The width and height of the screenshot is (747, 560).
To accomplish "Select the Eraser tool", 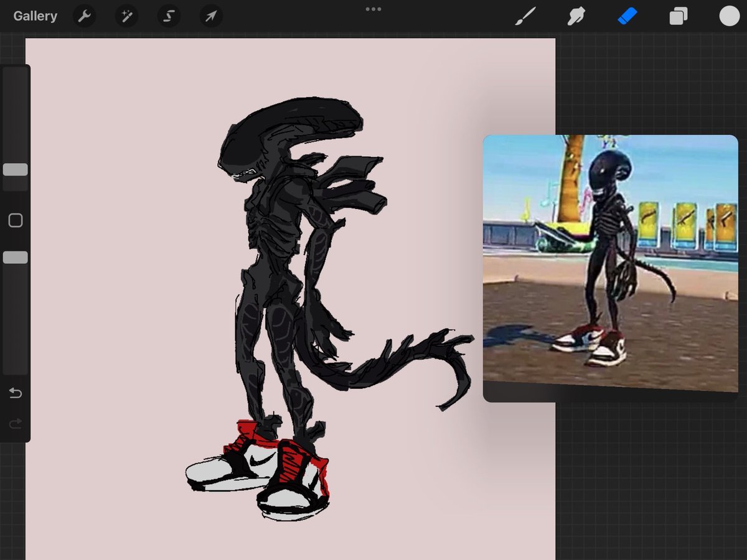I will 627,16.
